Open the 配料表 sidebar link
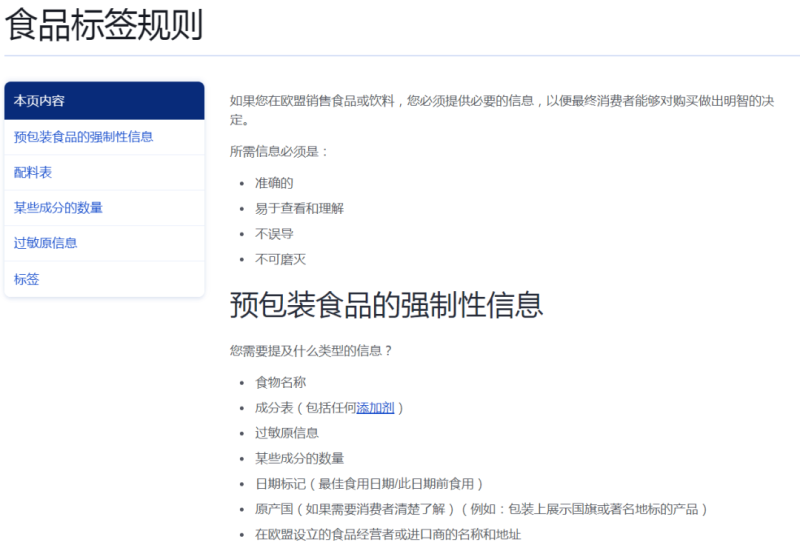Viewport: 800px width, 545px height. [x=33, y=173]
